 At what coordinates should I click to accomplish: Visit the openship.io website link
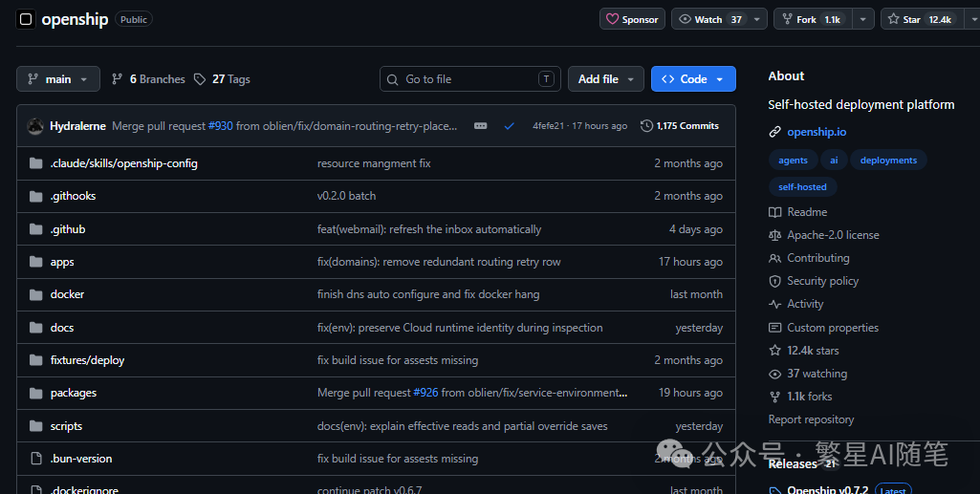[x=817, y=132]
